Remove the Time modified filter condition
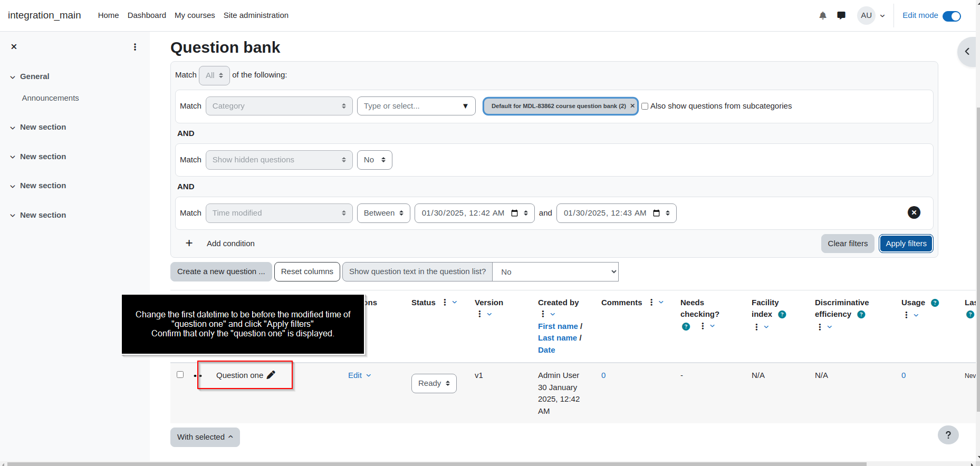Screen dimensions: 980x466 coord(914,212)
